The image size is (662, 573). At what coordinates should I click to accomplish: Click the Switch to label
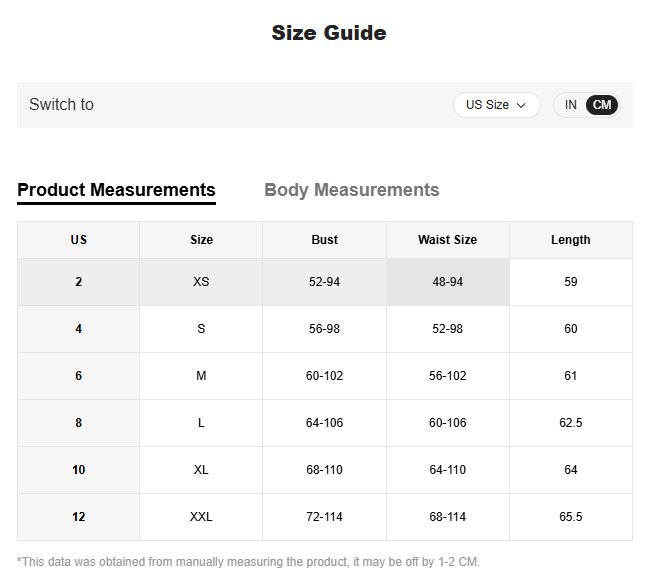62,104
